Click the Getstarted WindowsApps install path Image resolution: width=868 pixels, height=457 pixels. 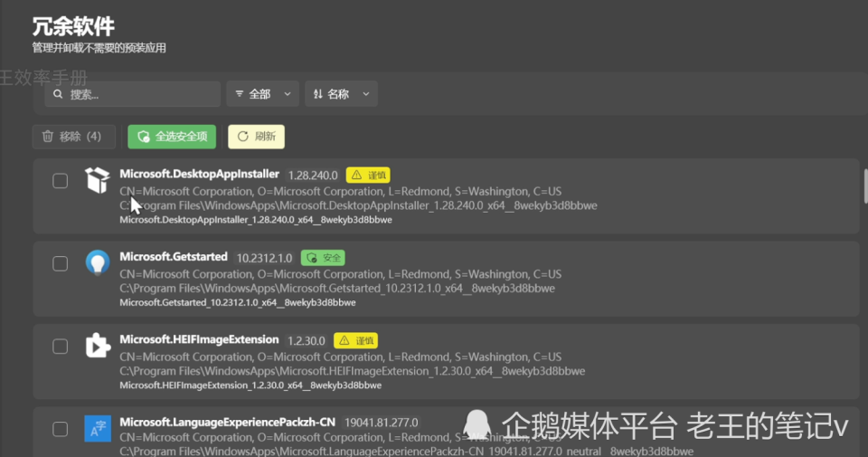point(337,288)
